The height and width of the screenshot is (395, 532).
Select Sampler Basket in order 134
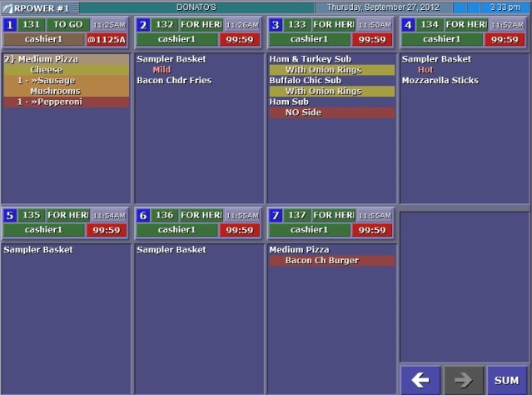[x=436, y=59]
